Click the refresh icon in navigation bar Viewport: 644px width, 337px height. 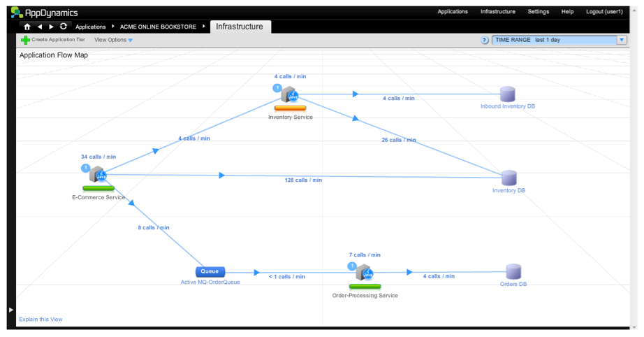point(64,27)
